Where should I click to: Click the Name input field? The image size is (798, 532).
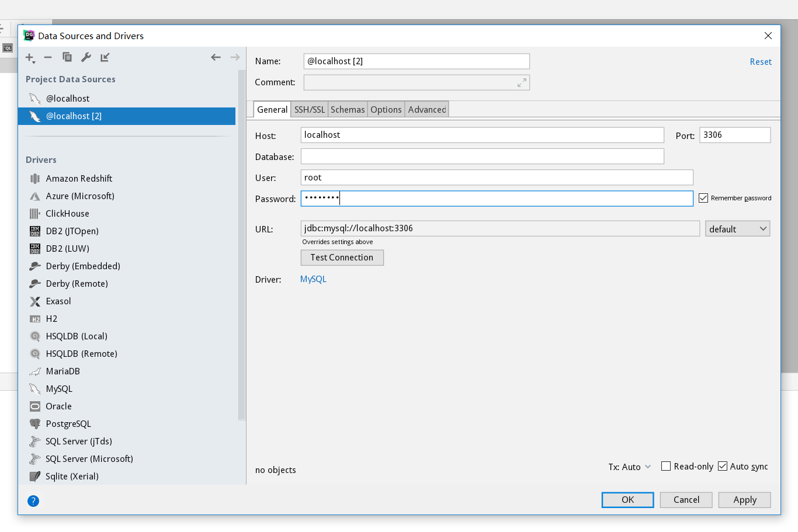click(x=417, y=61)
